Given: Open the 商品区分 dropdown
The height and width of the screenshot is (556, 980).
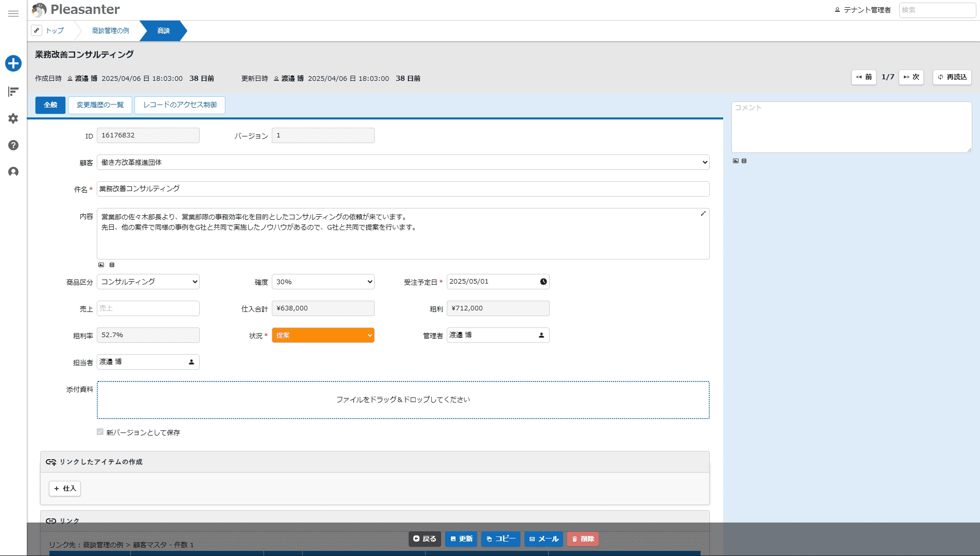Looking at the screenshot, I should (x=148, y=282).
